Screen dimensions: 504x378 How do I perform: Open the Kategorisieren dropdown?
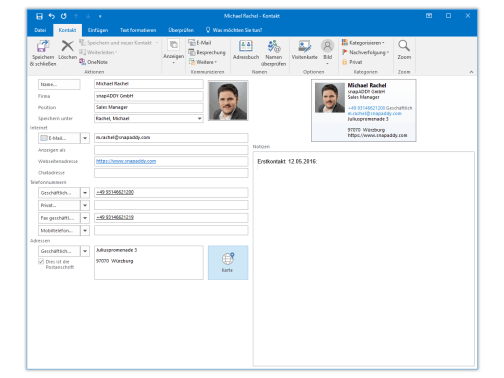tap(363, 43)
